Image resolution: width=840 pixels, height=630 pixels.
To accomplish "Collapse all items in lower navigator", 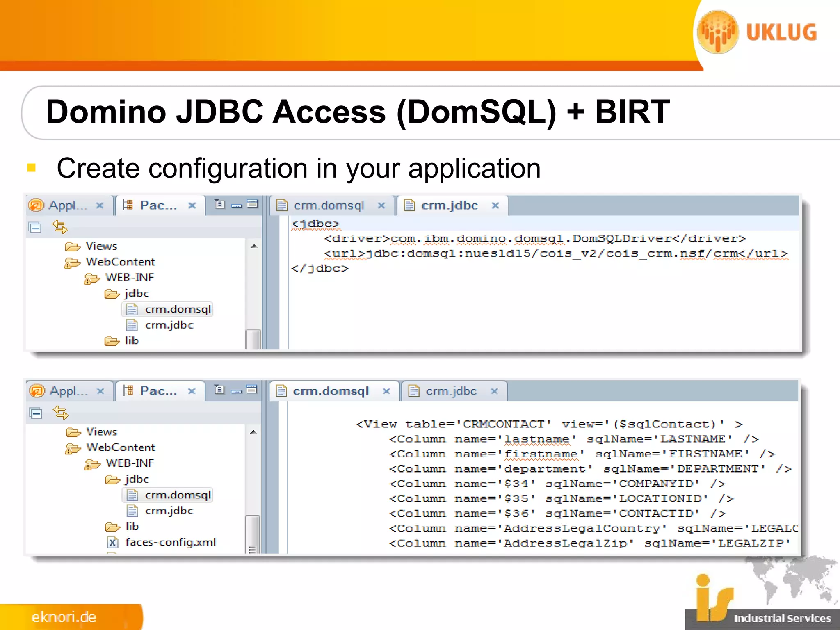I will [36, 413].
